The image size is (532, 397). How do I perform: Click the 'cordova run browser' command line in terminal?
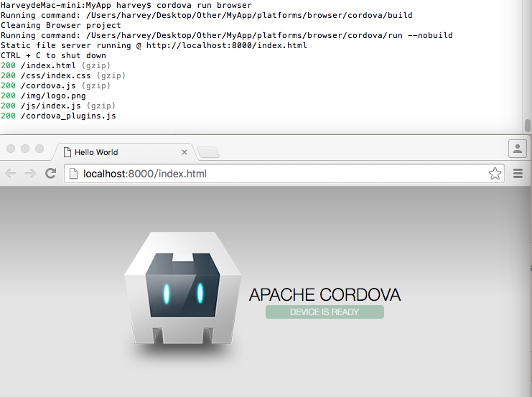tap(126, 6)
